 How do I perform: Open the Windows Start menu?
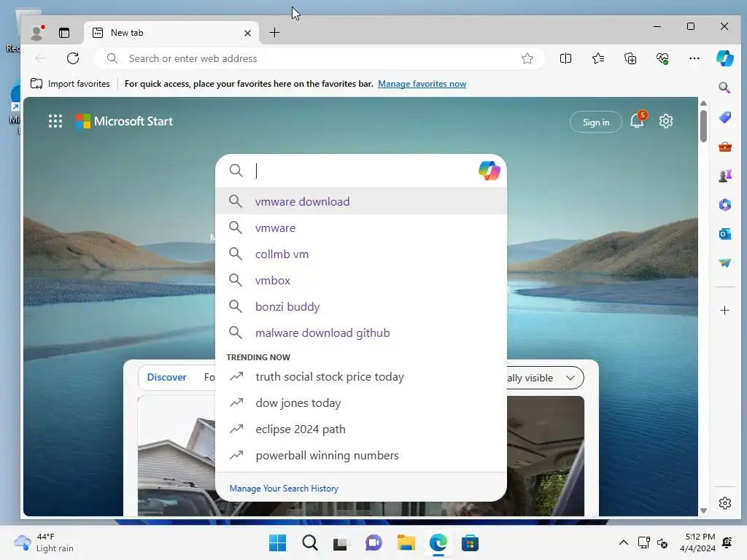click(x=277, y=542)
